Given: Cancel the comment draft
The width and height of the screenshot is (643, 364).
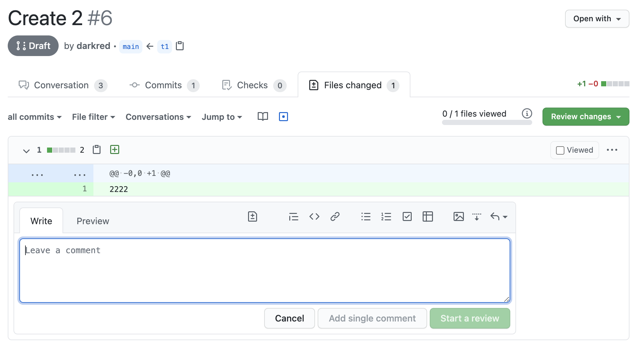Looking at the screenshot, I should pos(289,318).
